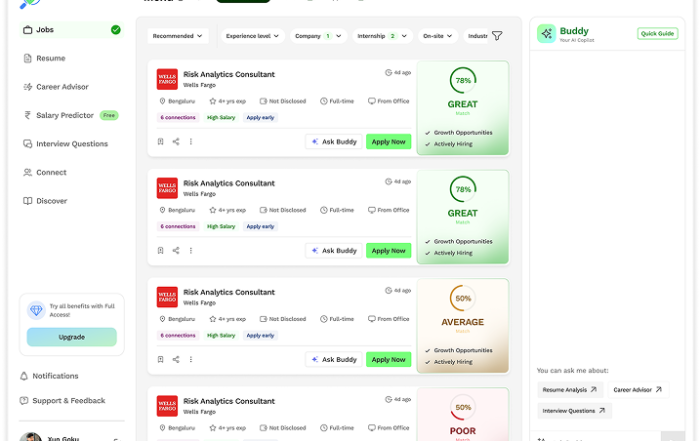Screen dimensions: 700x441
Task: Click the filter funnel icon
Action: point(497,36)
